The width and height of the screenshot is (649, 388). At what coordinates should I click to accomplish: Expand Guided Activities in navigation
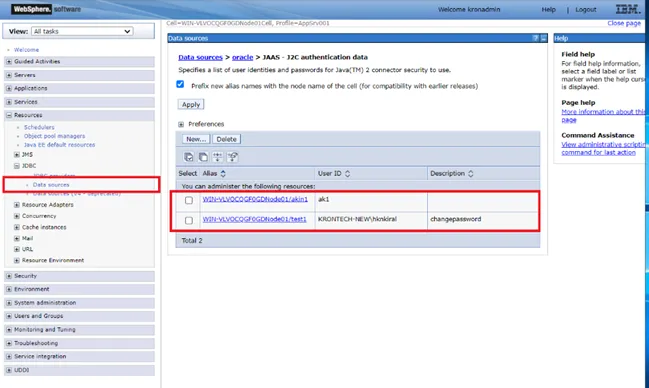click(x=9, y=62)
